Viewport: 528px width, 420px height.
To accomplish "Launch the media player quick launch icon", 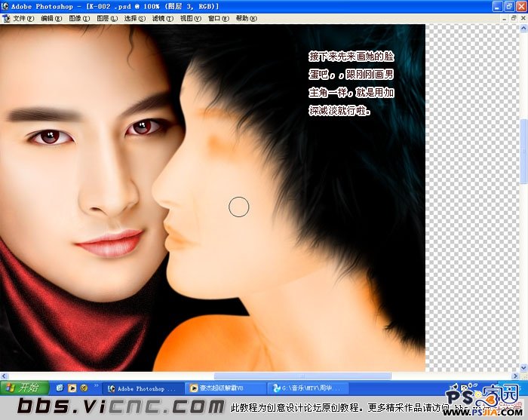I will pos(72,388).
